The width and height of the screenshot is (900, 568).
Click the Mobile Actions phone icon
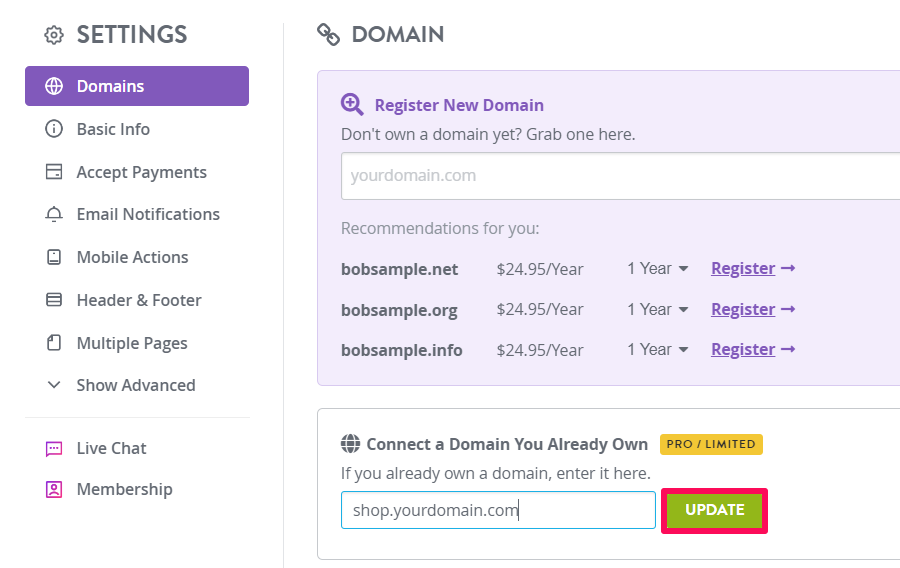(x=54, y=257)
